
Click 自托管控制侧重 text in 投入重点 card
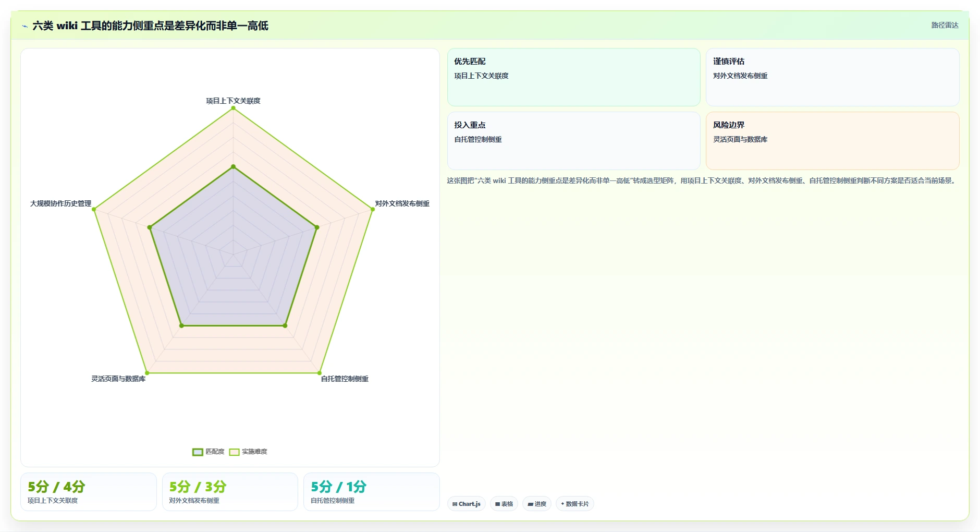478,139
